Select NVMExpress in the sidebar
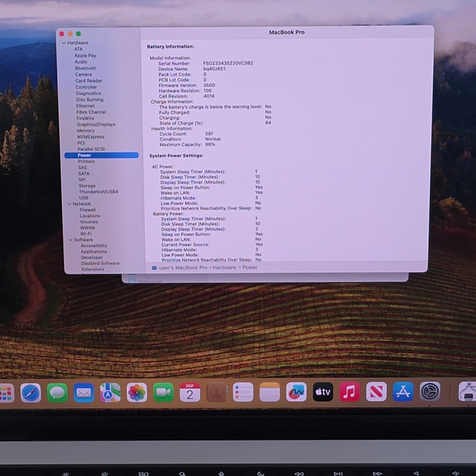 point(91,137)
